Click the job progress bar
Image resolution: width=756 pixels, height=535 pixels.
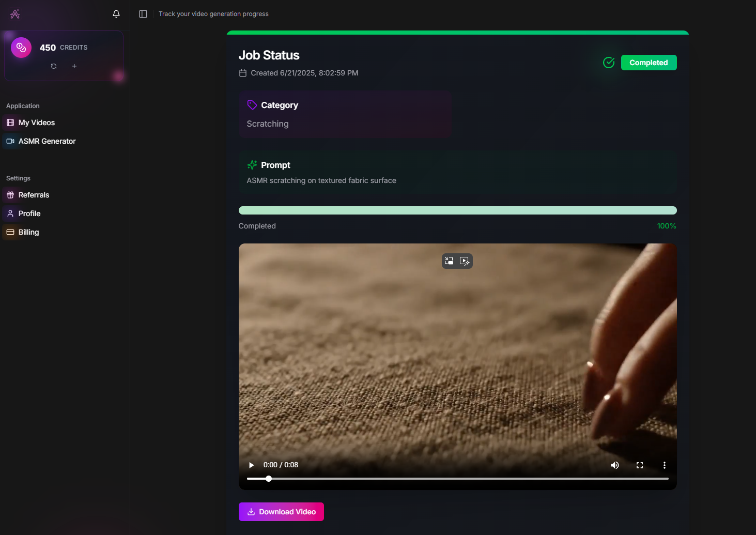[x=458, y=210]
